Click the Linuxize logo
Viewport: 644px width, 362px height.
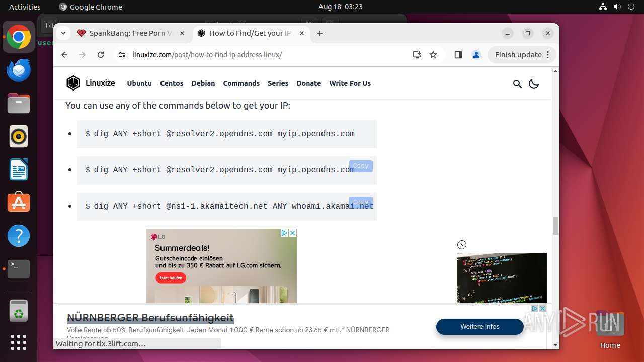coord(91,83)
